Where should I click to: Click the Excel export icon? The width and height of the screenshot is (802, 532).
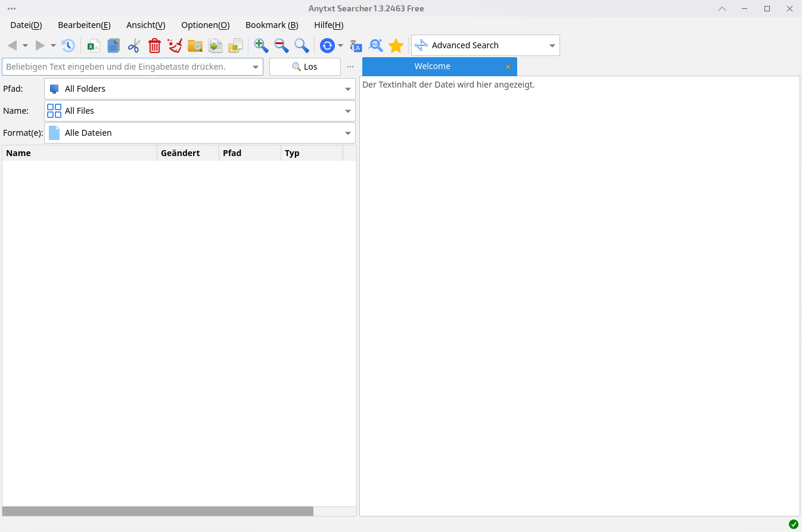point(94,45)
